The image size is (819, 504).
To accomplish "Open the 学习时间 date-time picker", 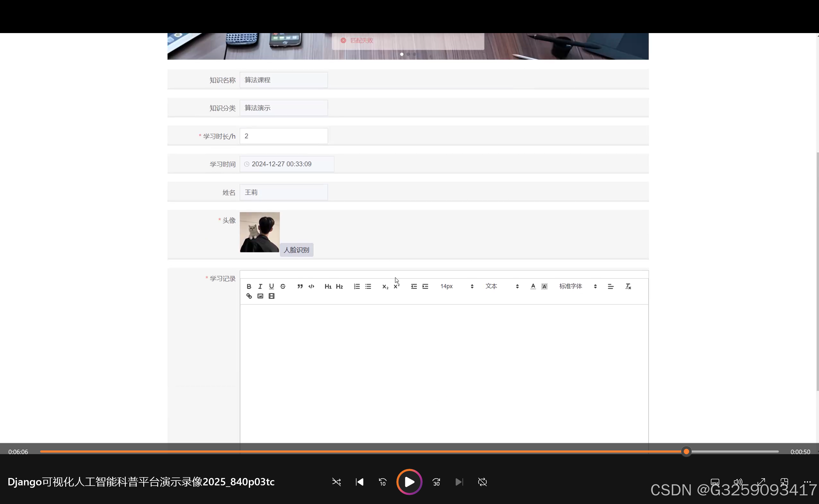I will (x=287, y=164).
